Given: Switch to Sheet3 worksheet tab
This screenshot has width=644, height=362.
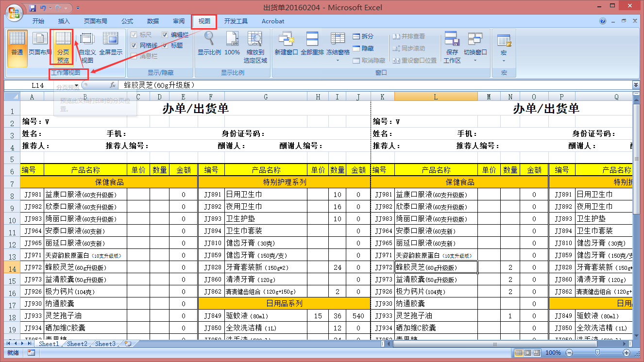Looking at the screenshot, I should tap(105, 344).
